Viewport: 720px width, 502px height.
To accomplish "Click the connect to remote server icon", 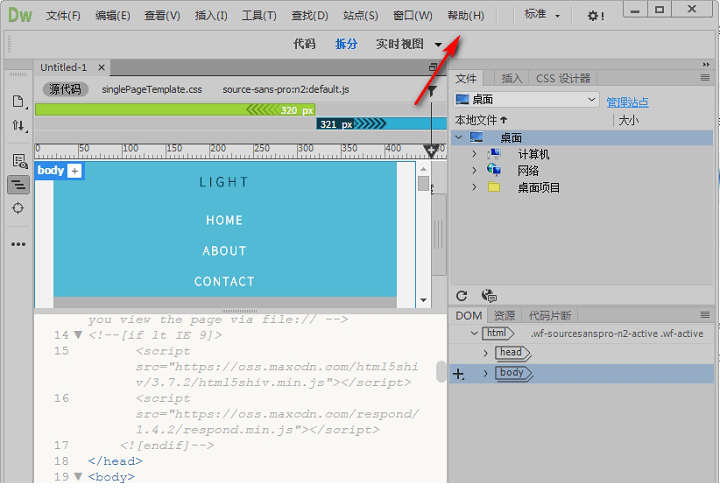I will click(489, 296).
